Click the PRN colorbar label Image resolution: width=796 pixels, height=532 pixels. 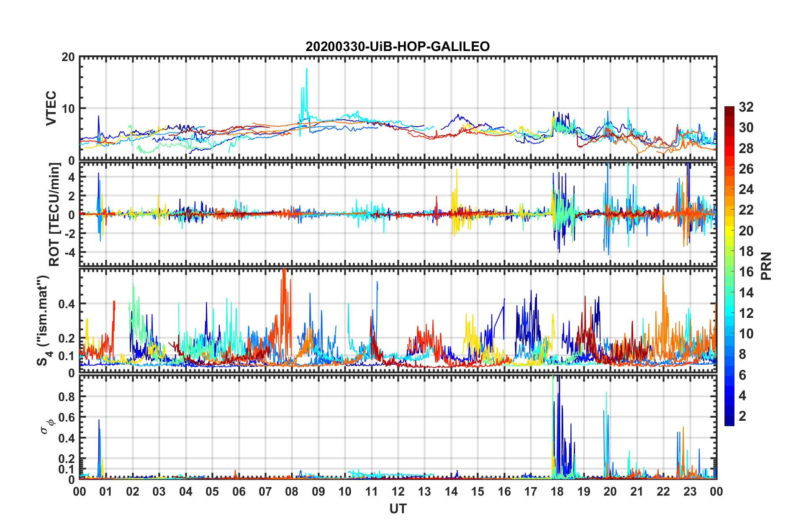(x=766, y=266)
